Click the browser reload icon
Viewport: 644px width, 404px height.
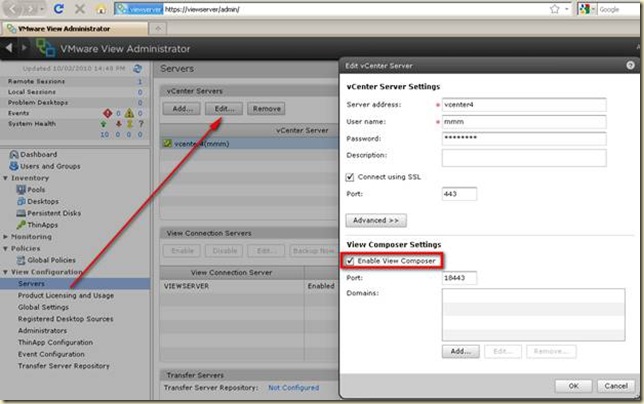pos(59,9)
